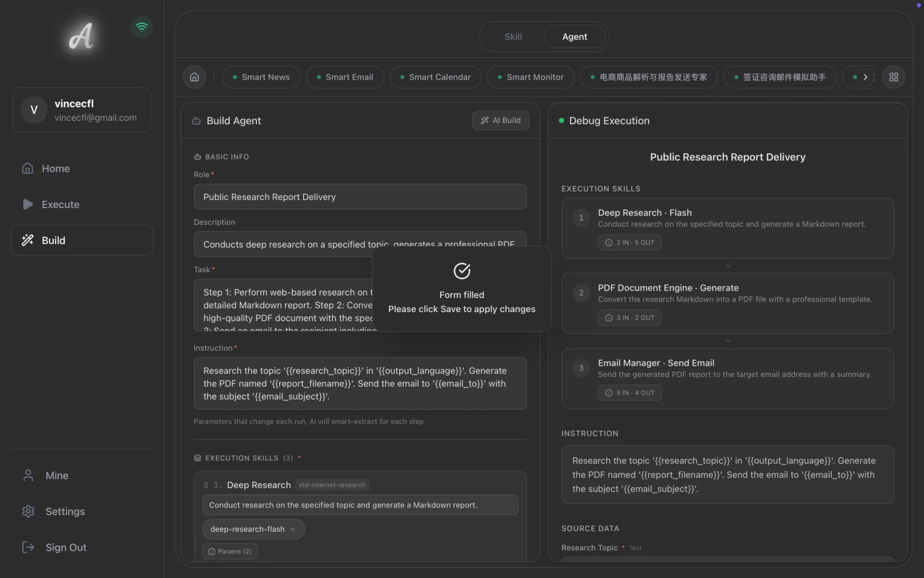Viewport: 924px width, 578px height.
Task: Click the Debug instruction text box
Action: tap(728, 475)
